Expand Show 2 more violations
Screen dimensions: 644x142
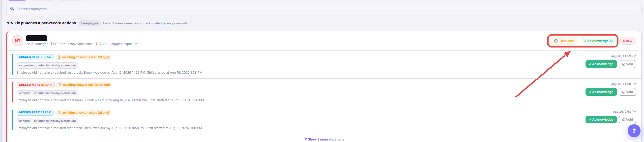(x=324, y=139)
